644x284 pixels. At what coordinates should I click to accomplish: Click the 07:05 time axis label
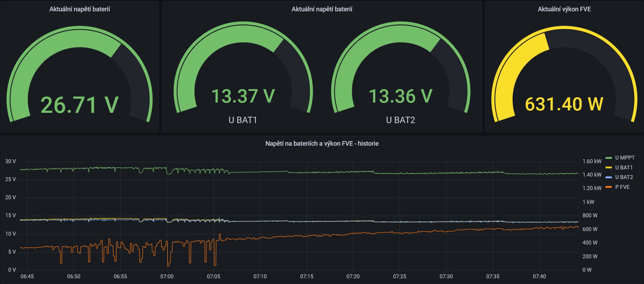click(214, 277)
